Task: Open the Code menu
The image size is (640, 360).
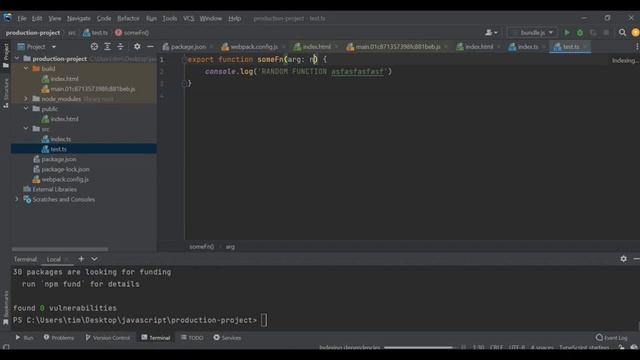Action: tap(104, 18)
